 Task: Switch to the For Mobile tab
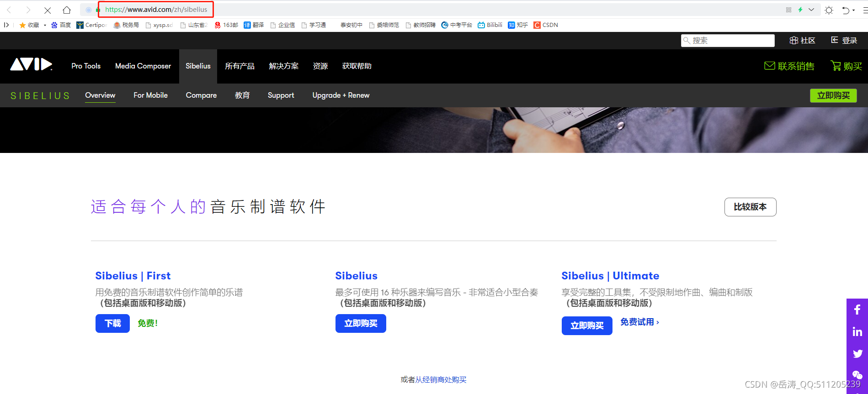(x=150, y=95)
